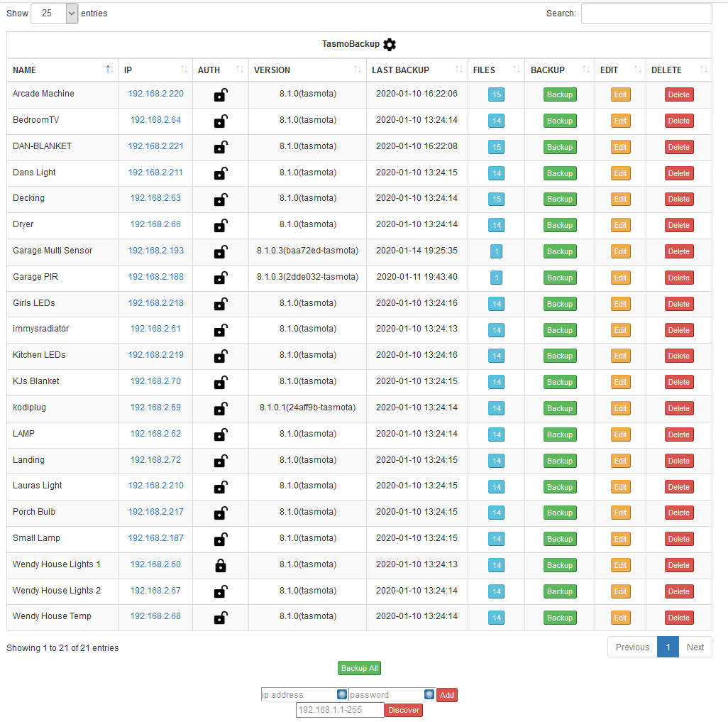Click timestamp 2020-01-14 19:25:35
The height and width of the screenshot is (722, 728).
(x=417, y=251)
